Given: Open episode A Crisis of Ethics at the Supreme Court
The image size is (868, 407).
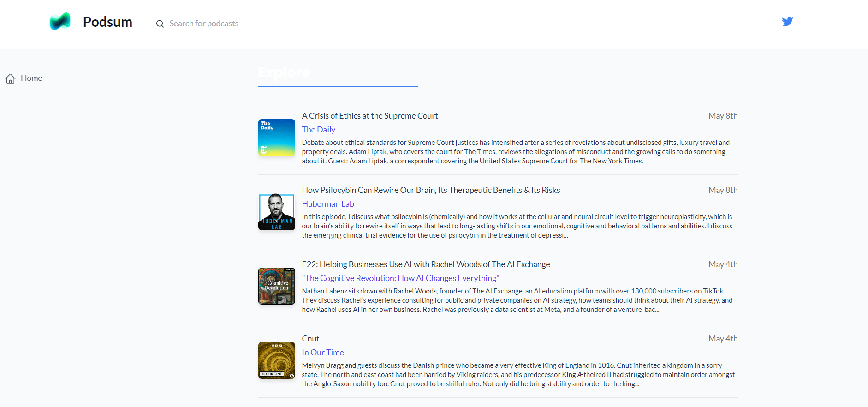Looking at the screenshot, I should 370,116.
